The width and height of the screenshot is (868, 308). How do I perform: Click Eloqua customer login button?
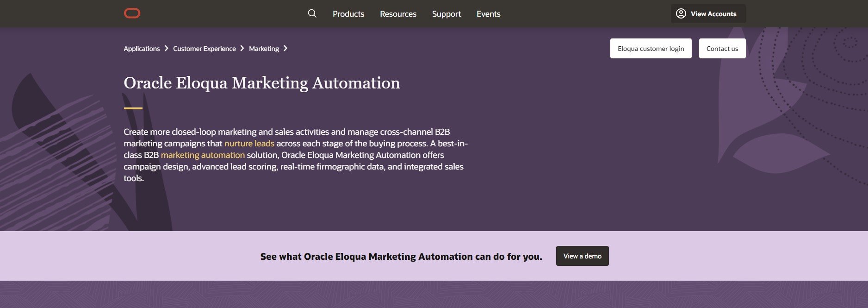coord(651,48)
